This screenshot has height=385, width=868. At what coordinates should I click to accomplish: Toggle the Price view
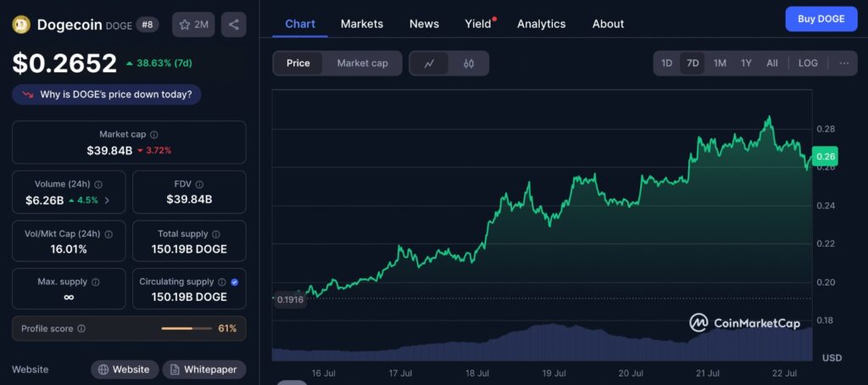(298, 63)
